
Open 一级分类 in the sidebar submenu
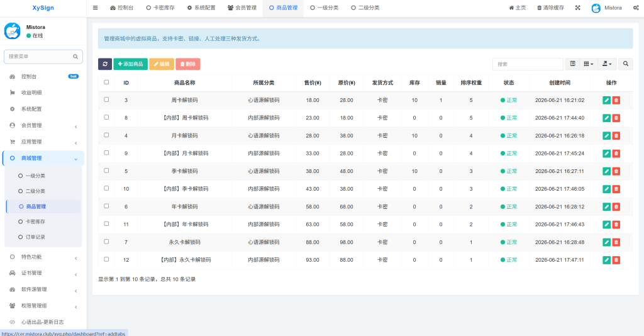(x=43, y=176)
